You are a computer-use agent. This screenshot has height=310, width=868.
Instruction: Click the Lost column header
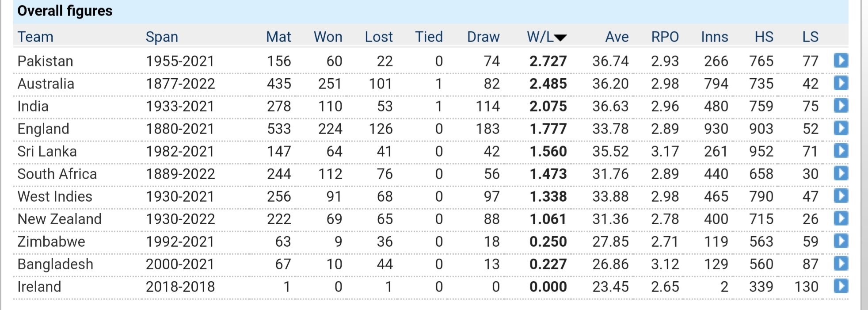[379, 37]
